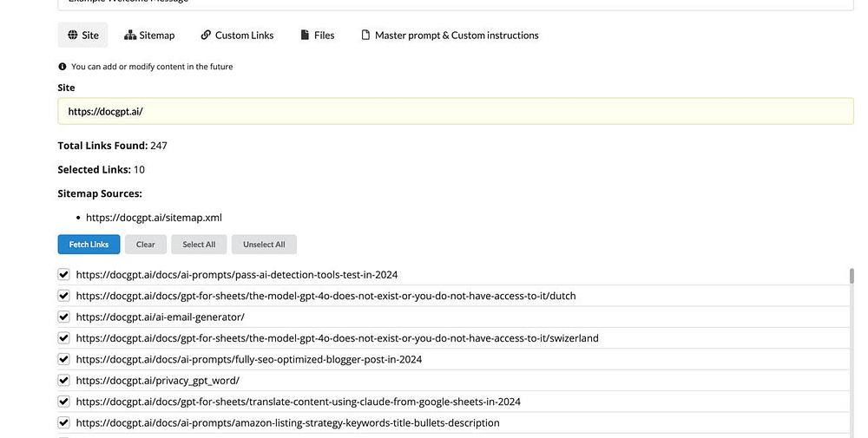Viewport: 868px width, 438px height.
Task: Click the Select All button
Action: [199, 245]
